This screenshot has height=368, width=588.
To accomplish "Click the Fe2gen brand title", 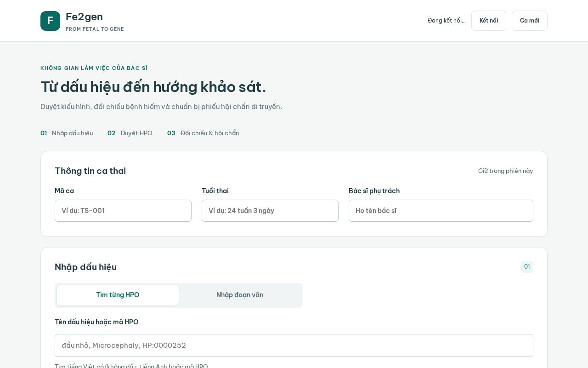I will point(84,17).
